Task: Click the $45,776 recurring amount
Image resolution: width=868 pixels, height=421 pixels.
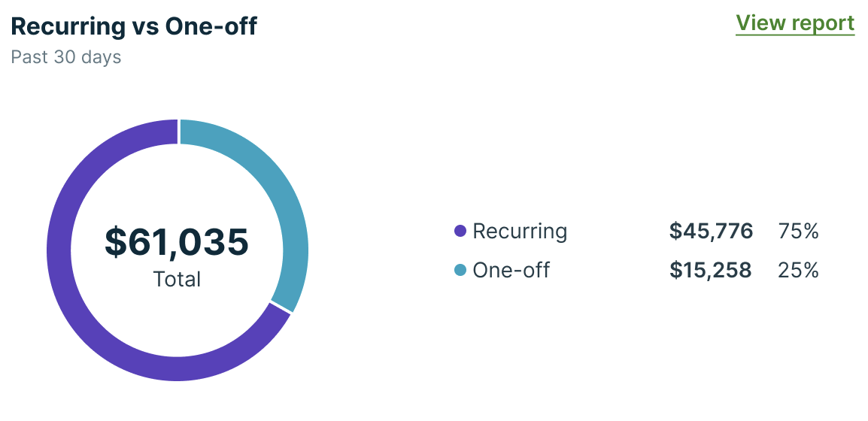Action: tap(711, 232)
